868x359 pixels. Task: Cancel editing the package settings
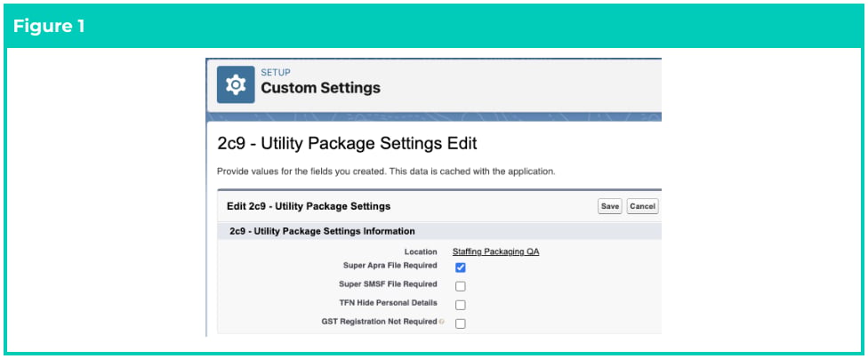(643, 206)
